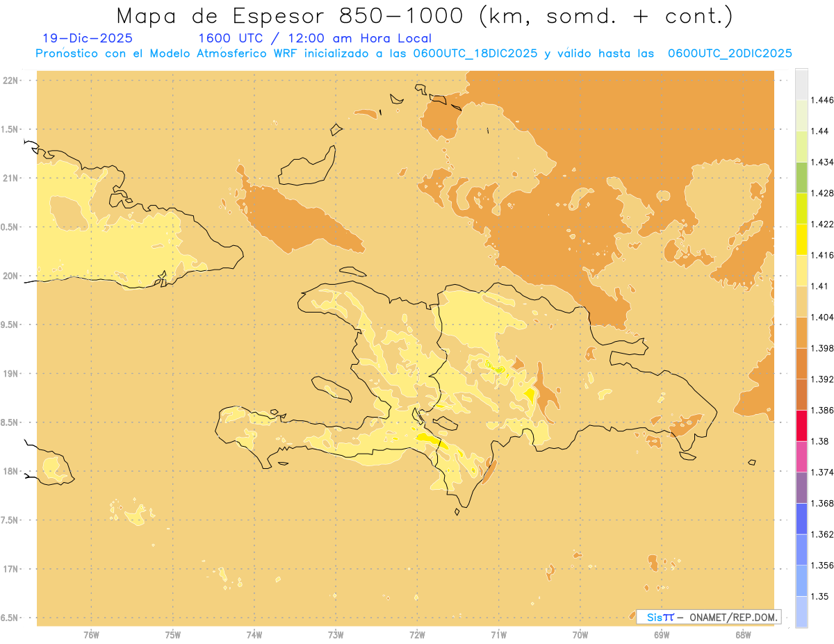Click the legend value '1.434'
Image resolution: width=834 pixels, height=644 pixels.
pyautogui.click(x=822, y=162)
